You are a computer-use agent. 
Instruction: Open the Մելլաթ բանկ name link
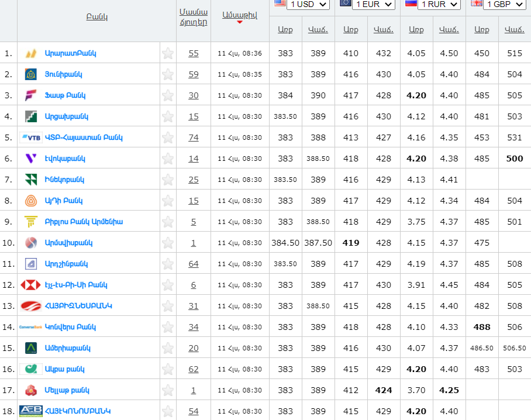(67, 390)
